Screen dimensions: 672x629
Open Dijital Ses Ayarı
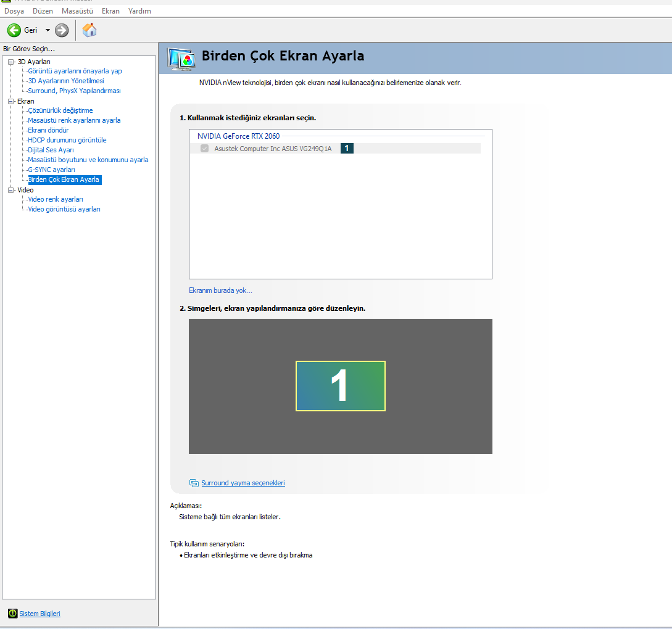pyautogui.click(x=51, y=150)
